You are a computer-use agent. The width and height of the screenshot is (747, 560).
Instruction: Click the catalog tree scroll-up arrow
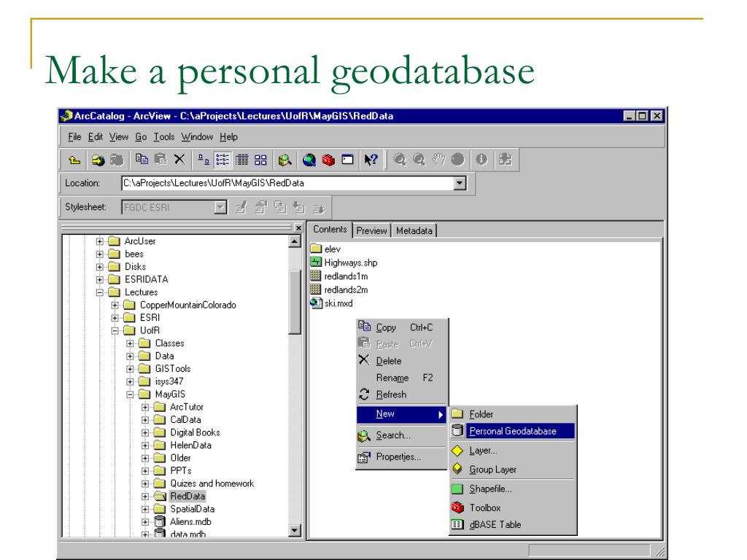pos(295,242)
